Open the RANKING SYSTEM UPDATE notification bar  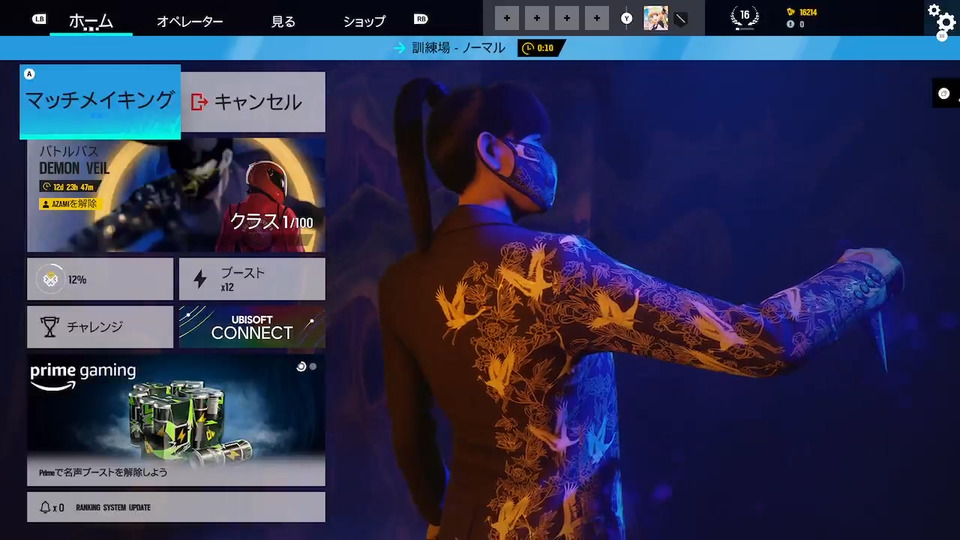176,507
